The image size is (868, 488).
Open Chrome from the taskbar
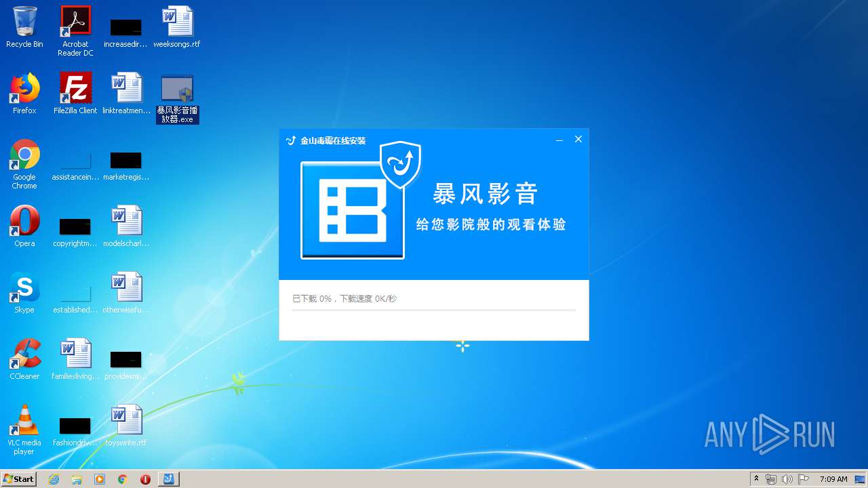123,479
